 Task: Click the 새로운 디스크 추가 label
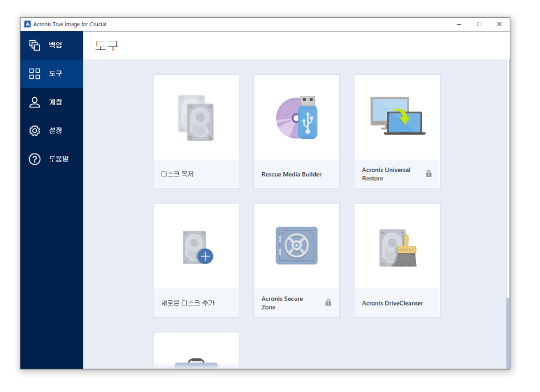[x=188, y=303]
